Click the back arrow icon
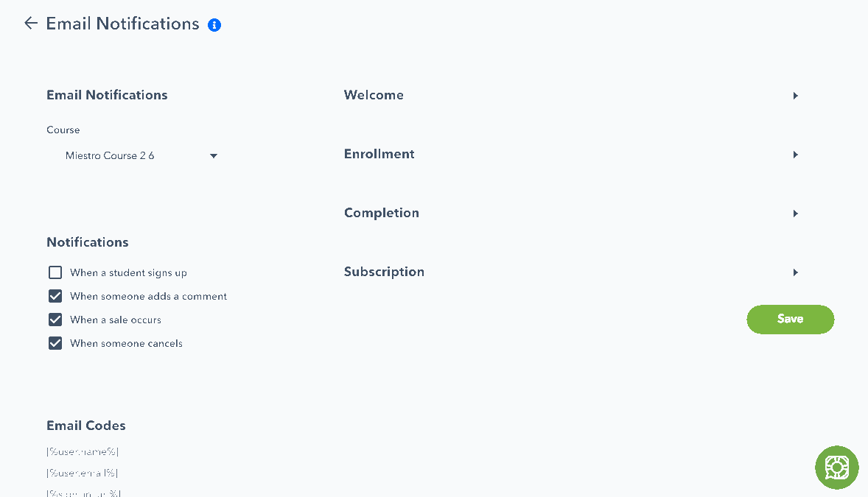Image resolution: width=868 pixels, height=497 pixels. point(31,24)
